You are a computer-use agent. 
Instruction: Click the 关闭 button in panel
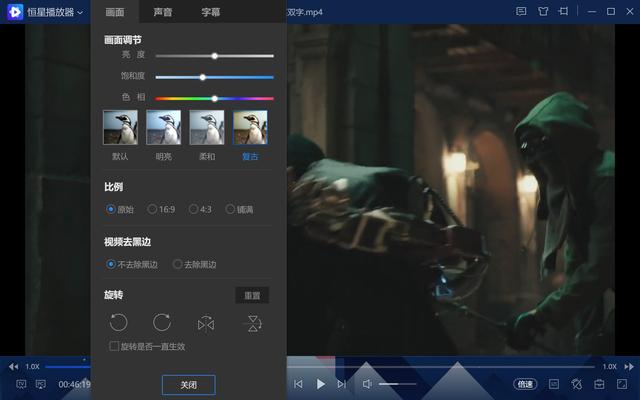188,384
